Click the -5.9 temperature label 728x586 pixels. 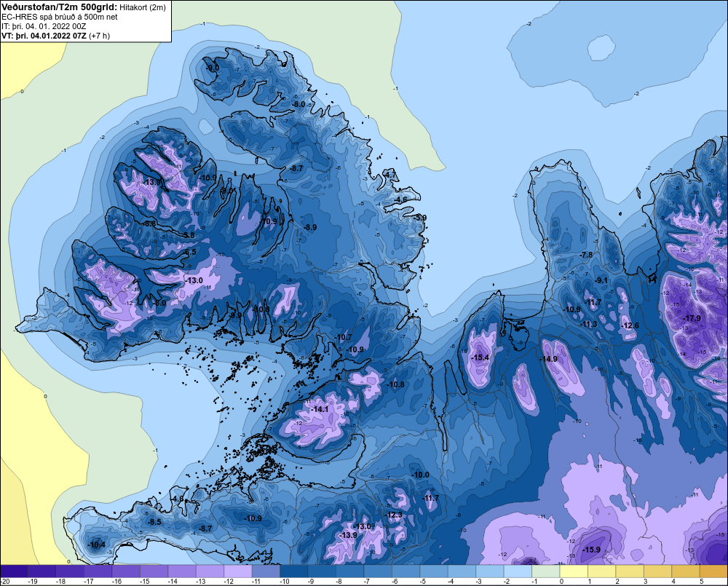tap(419, 218)
